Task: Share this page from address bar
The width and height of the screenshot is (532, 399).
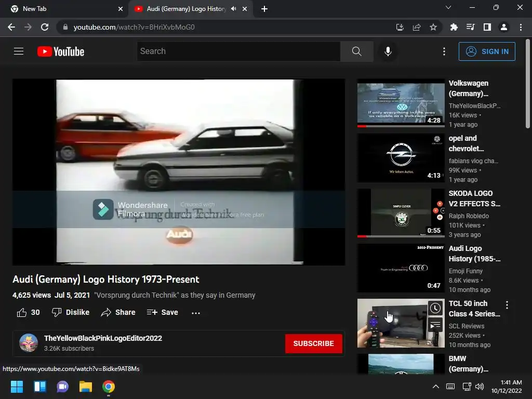Action: pyautogui.click(x=416, y=27)
